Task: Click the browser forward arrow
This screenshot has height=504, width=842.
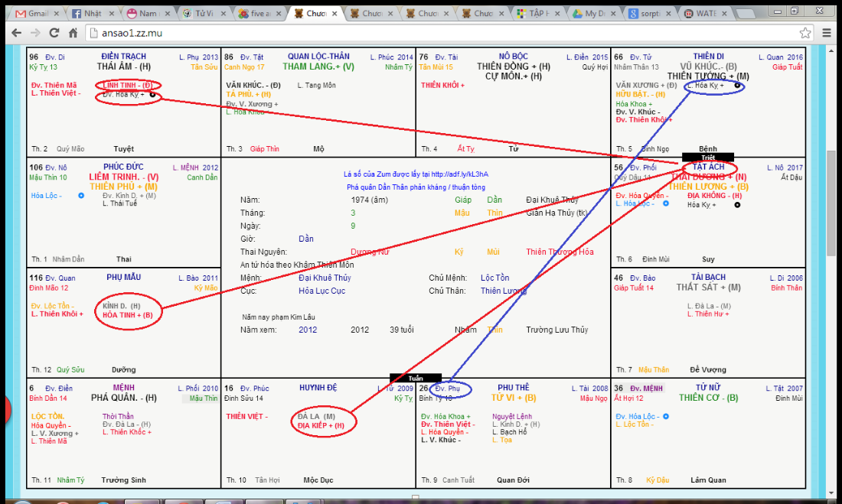Action: point(35,33)
